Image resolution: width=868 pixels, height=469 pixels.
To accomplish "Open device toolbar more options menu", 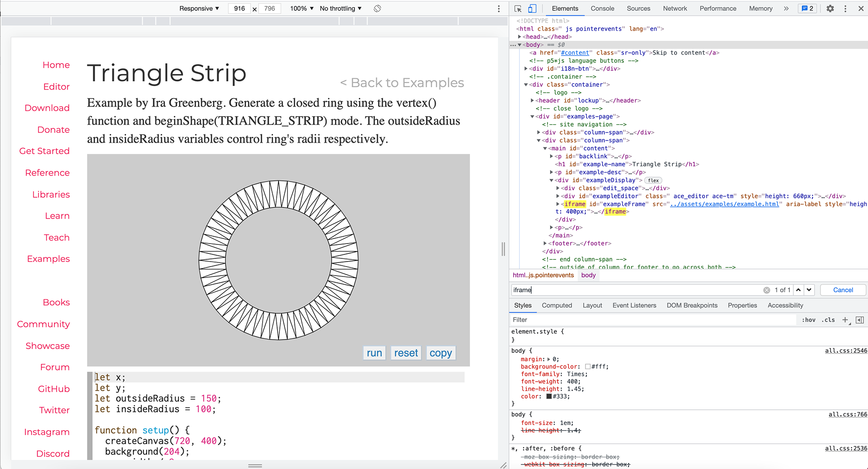I will pyautogui.click(x=499, y=9).
